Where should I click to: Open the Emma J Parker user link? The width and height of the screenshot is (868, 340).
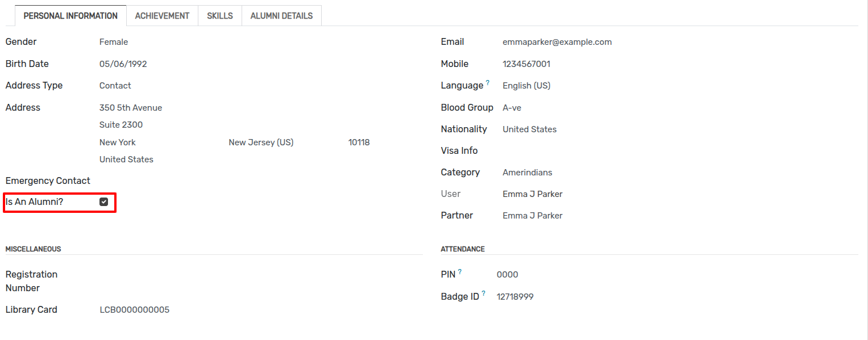click(533, 194)
